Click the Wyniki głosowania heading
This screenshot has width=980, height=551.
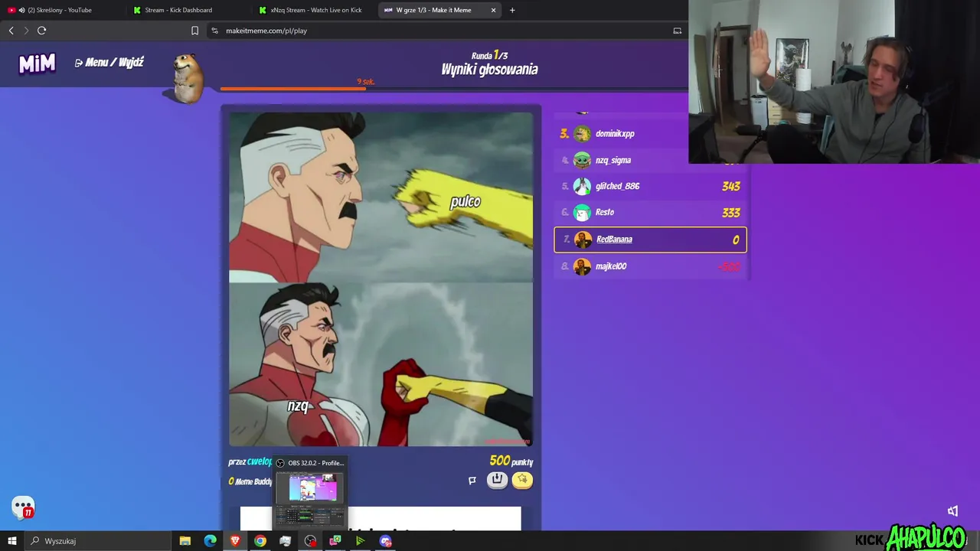[x=489, y=70]
